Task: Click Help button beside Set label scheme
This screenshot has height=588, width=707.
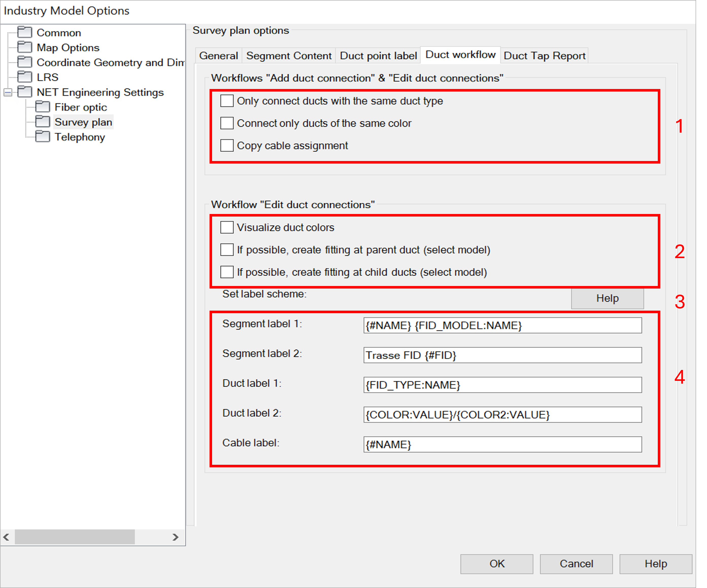Action: [x=607, y=298]
